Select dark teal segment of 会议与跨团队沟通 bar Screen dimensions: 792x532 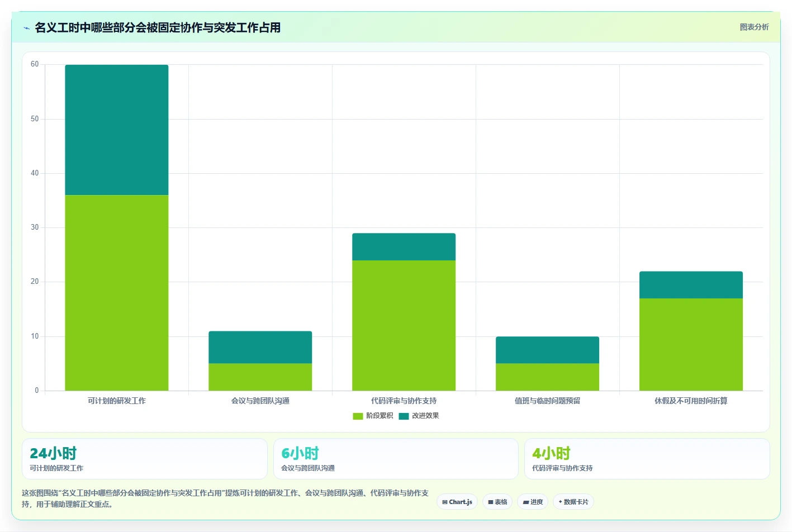[260, 348]
